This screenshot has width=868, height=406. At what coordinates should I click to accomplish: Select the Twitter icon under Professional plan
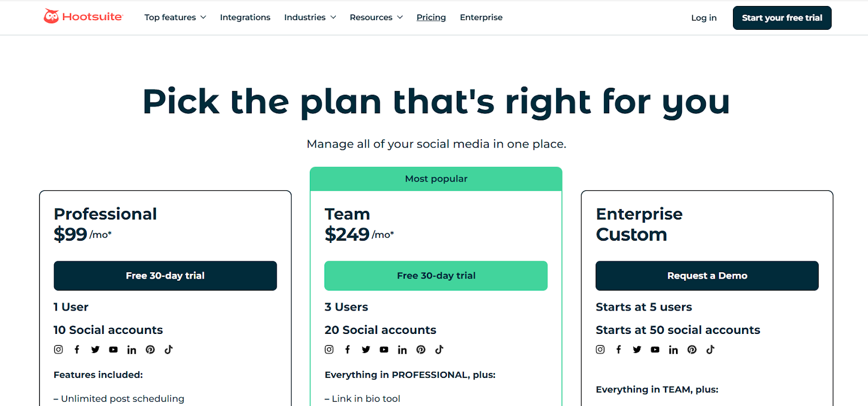click(x=95, y=349)
